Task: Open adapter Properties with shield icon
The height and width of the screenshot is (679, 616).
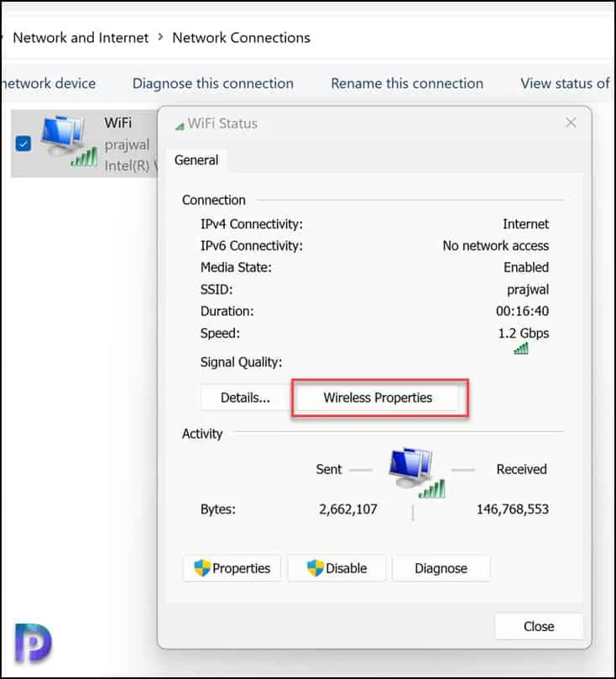Action: pos(232,567)
